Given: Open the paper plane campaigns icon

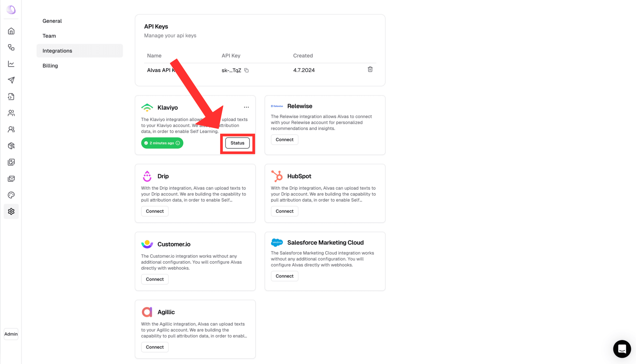Looking at the screenshot, I should tap(11, 80).
